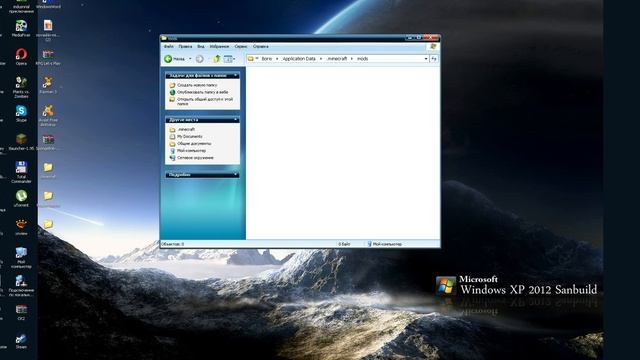
Task: Click .minecraft in the address path
Action: coord(337,59)
